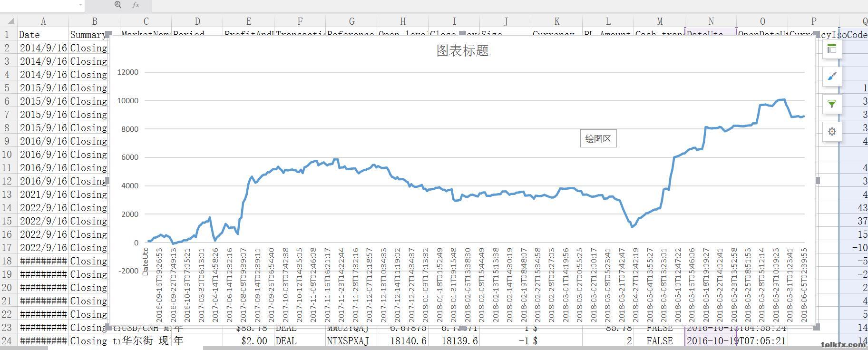Select the chart title 图表标题

462,51
